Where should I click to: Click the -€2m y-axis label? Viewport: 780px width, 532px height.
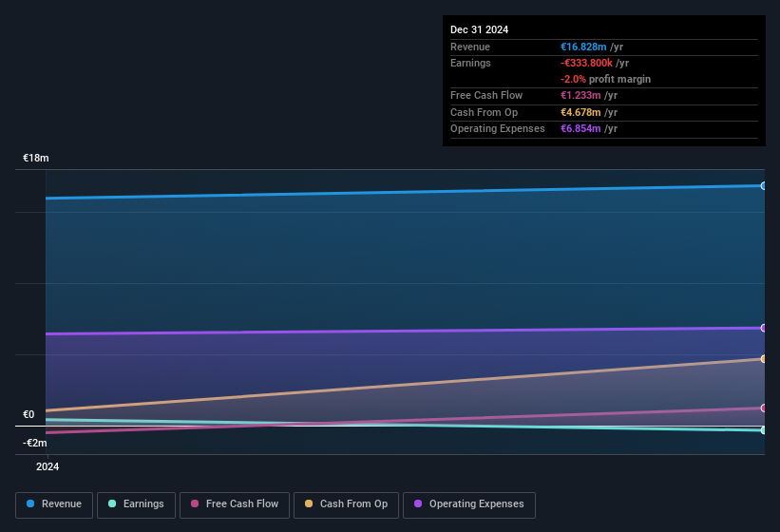(35, 443)
